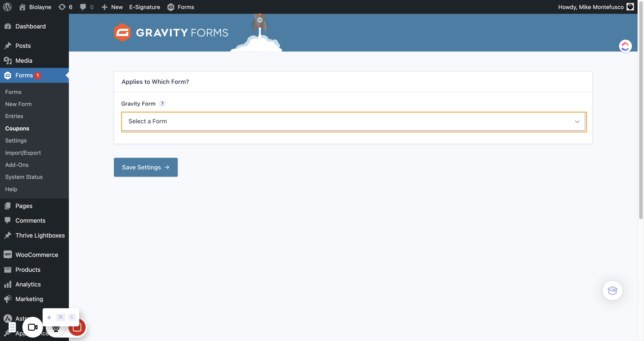
Task: Open Thrive Lightboxes in the sidebar
Action: pos(40,235)
